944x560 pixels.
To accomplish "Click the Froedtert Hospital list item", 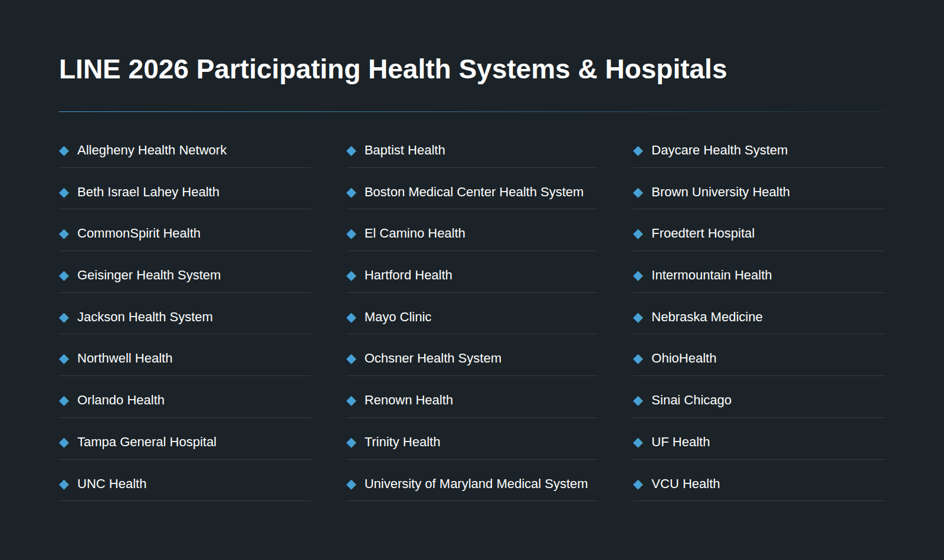I will 759,233.
